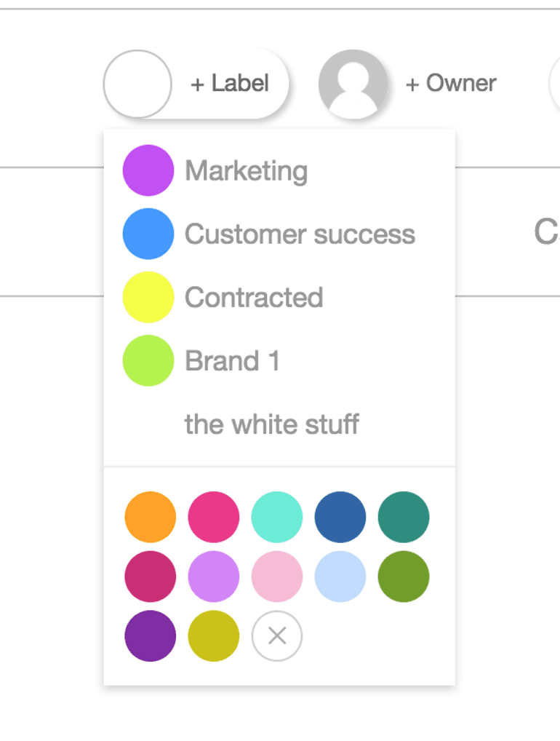This screenshot has width=560, height=741.
Task: Choose the olive green color swatch
Action: coord(403,576)
